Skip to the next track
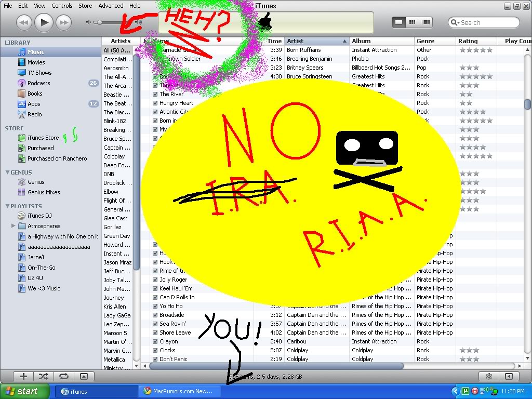The height and width of the screenshot is (399, 532). pos(64,22)
